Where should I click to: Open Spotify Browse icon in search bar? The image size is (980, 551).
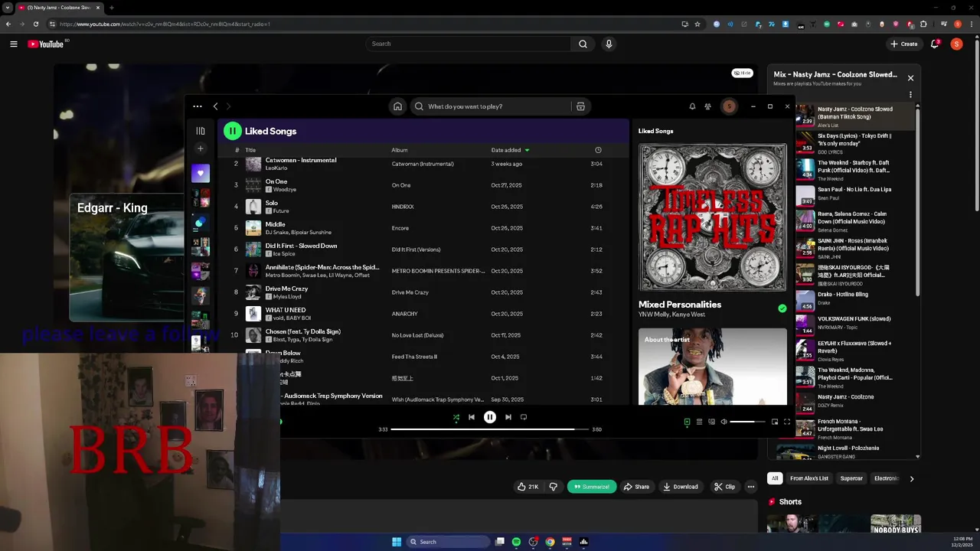pyautogui.click(x=580, y=106)
